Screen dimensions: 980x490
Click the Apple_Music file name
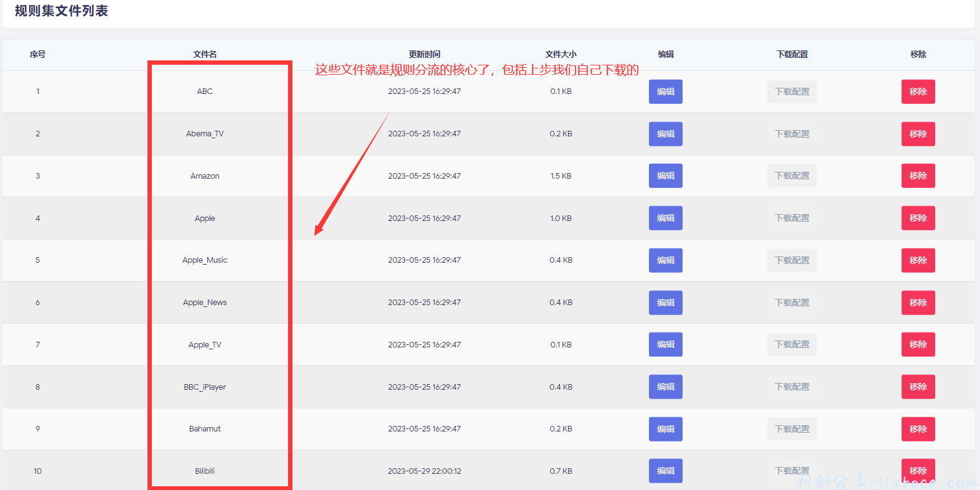205,260
